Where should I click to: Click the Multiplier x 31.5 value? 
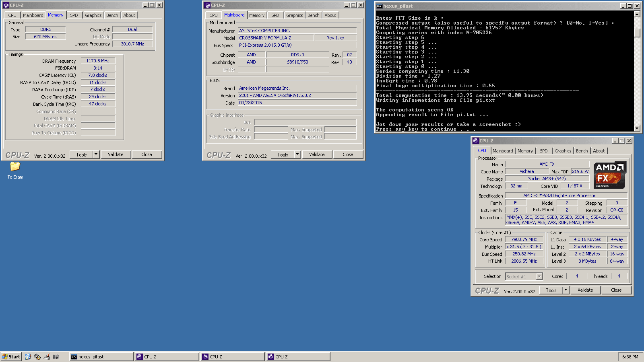pyautogui.click(x=524, y=247)
